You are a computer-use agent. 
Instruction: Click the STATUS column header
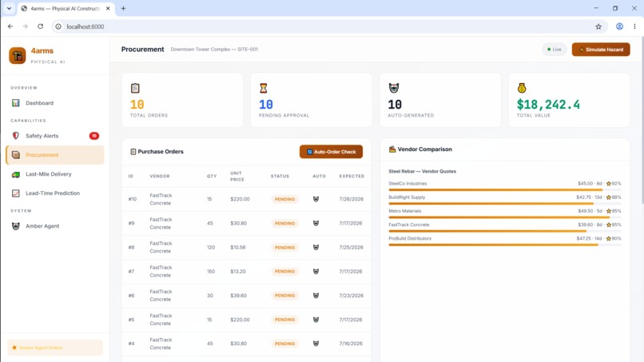[280, 177]
